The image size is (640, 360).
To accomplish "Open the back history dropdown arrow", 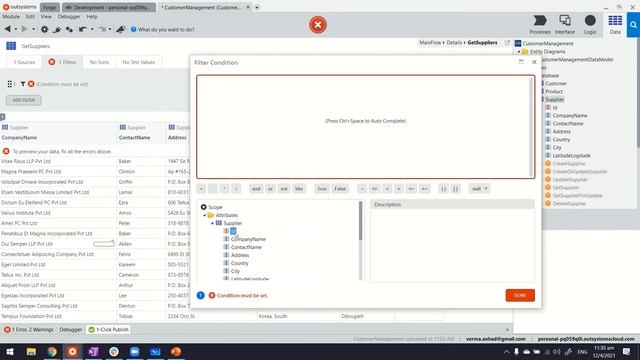I will (x=16, y=29).
